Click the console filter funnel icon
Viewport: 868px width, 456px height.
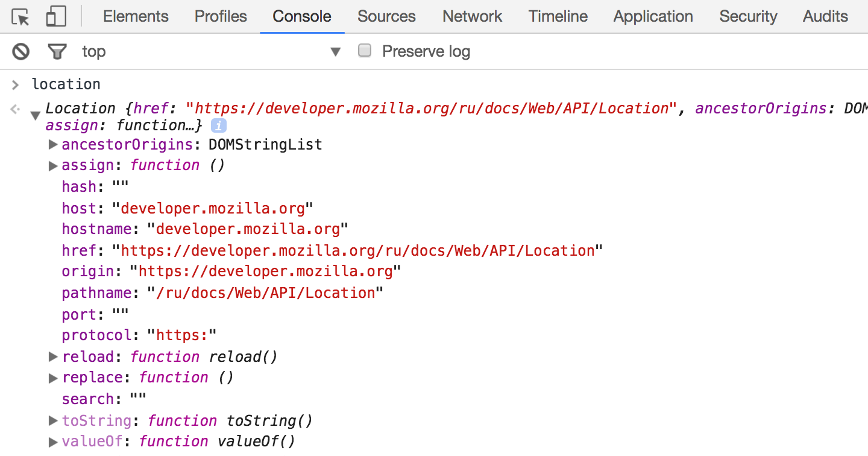(x=57, y=52)
